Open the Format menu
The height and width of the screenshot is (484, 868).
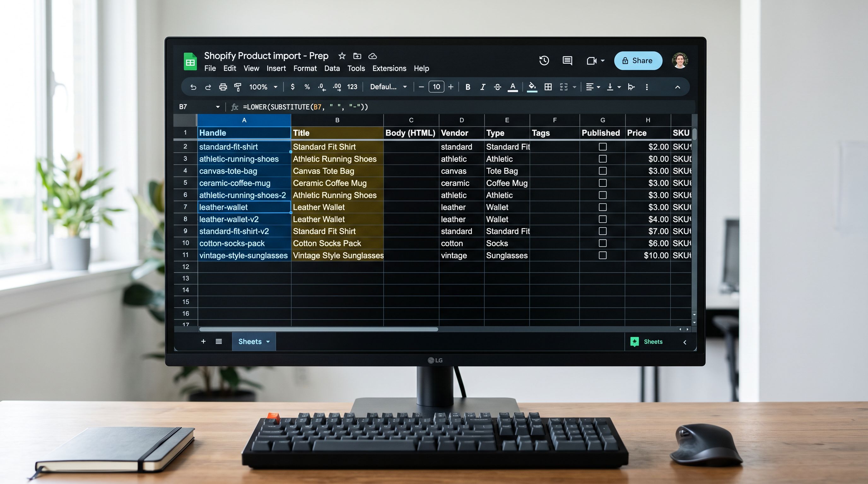tap(305, 68)
